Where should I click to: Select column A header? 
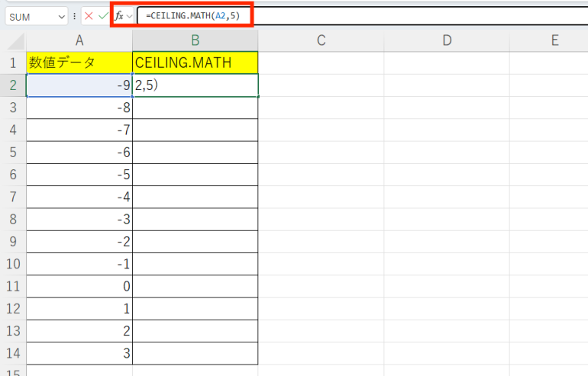coord(79,40)
